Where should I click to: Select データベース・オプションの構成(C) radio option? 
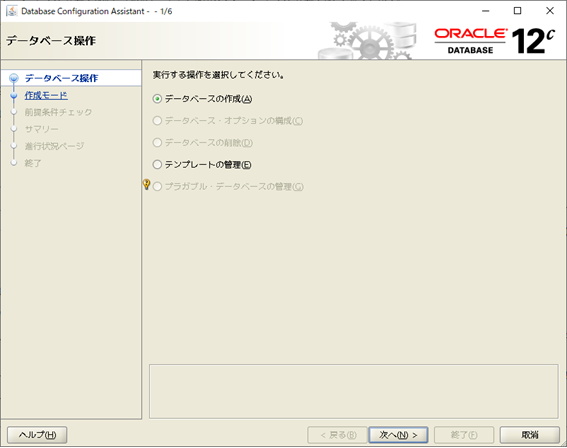coord(157,120)
